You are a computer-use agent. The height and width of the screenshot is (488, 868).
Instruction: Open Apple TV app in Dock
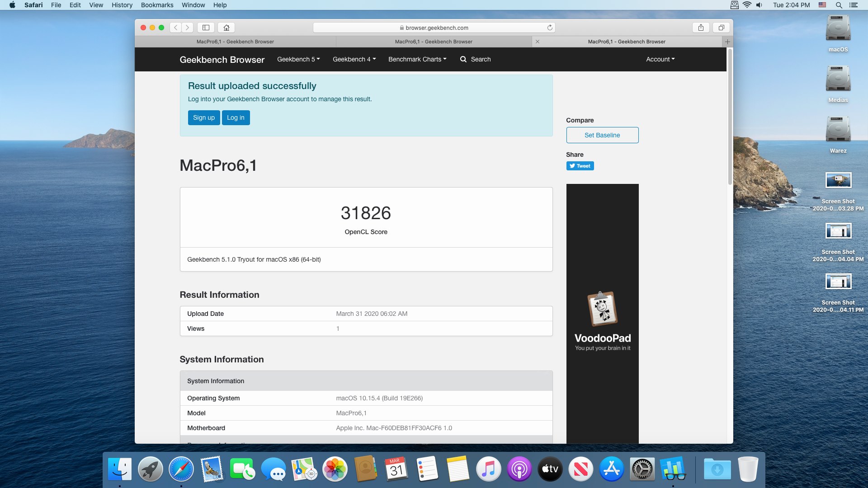click(550, 469)
